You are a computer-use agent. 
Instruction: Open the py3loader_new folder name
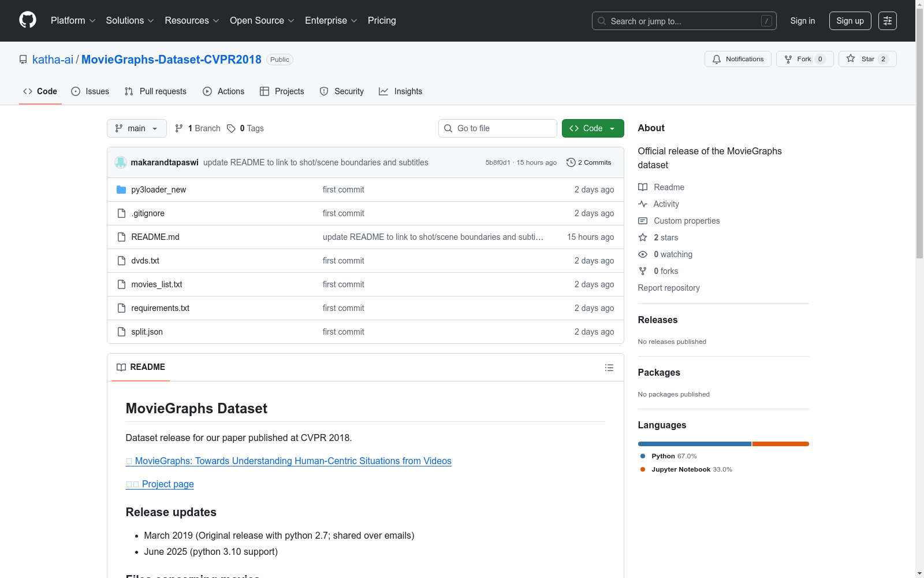click(159, 190)
